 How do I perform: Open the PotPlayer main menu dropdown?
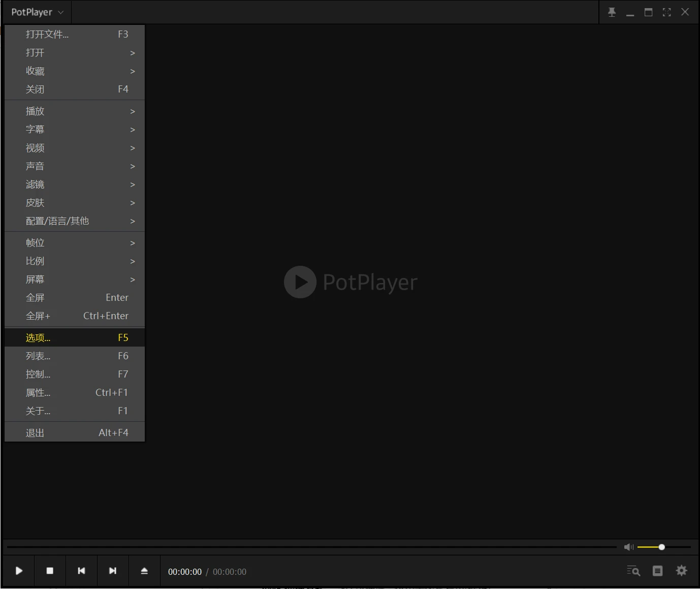click(x=37, y=12)
